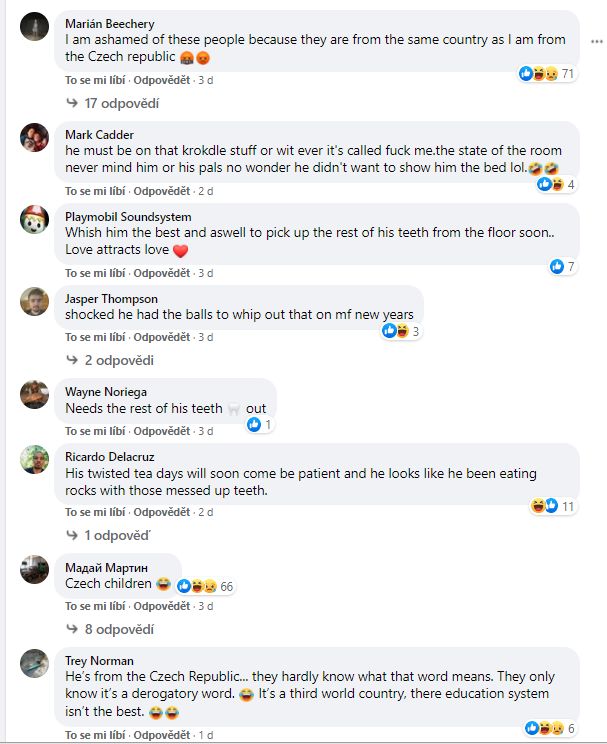Like Trey Norman's comment via 'To se mi líbí'
The image size is (607, 744).
[x=95, y=735]
